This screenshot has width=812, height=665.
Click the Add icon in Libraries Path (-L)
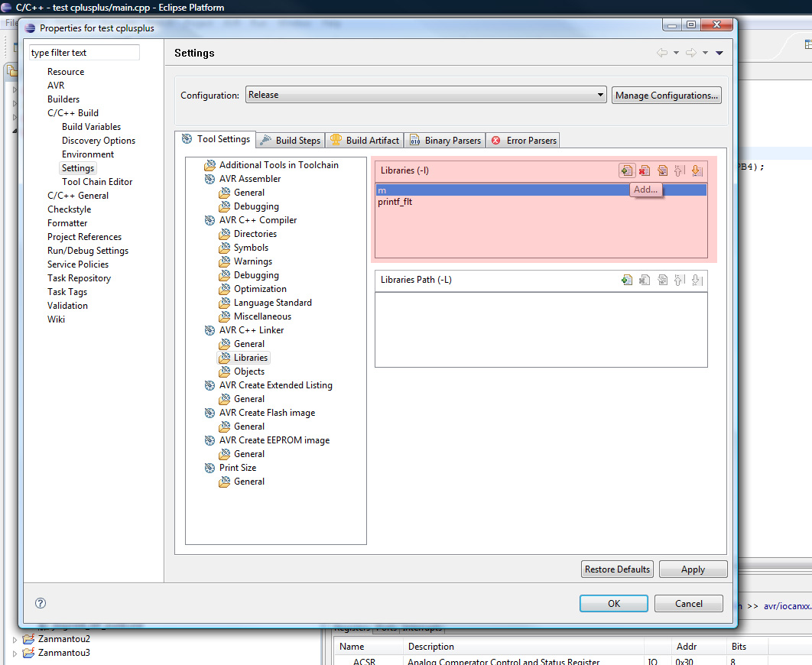click(627, 280)
